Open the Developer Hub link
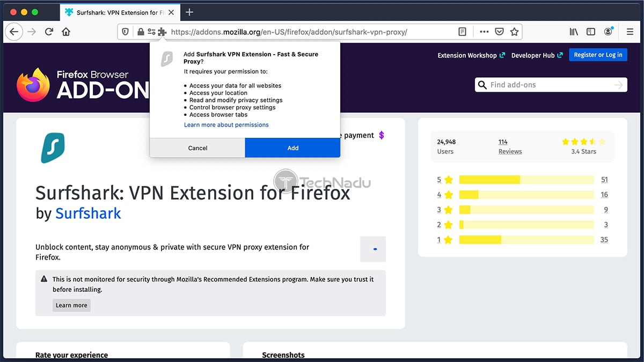The height and width of the screenshot is (362, 644). click(537, 55)
